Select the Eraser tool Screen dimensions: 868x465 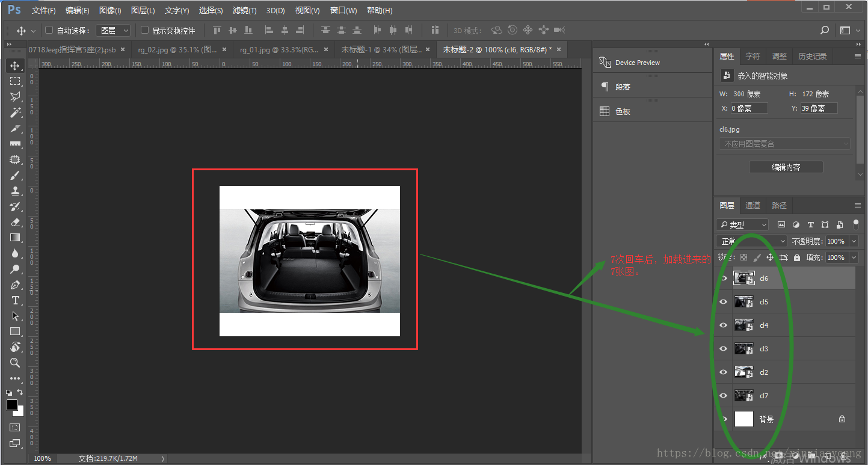coord(15,222)
